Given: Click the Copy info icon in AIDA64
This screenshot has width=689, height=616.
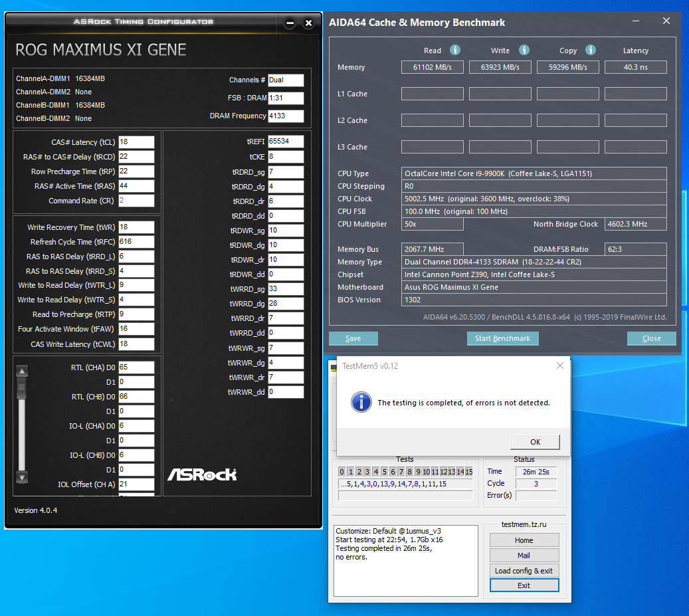Looking at the screenshot, I should click(591, 50).
